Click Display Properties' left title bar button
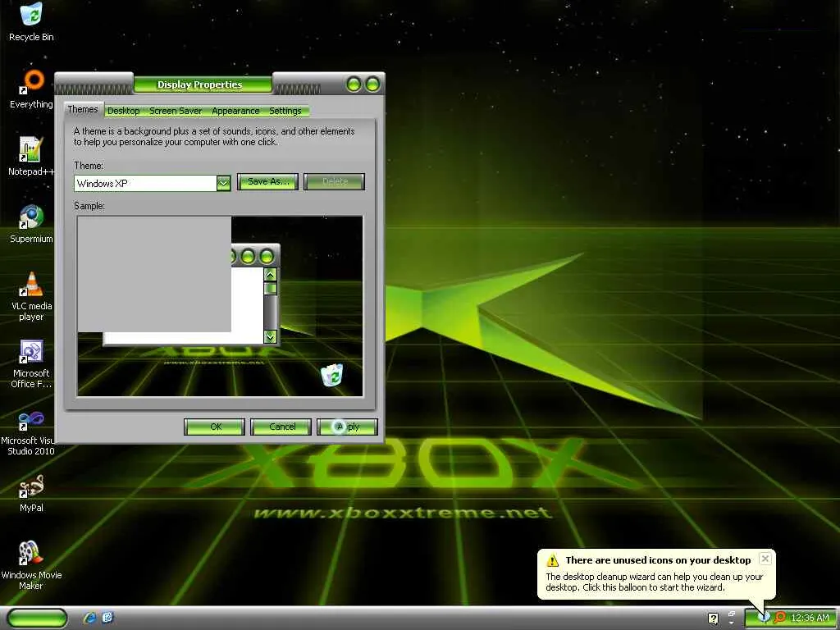 (x=354, y=84)
